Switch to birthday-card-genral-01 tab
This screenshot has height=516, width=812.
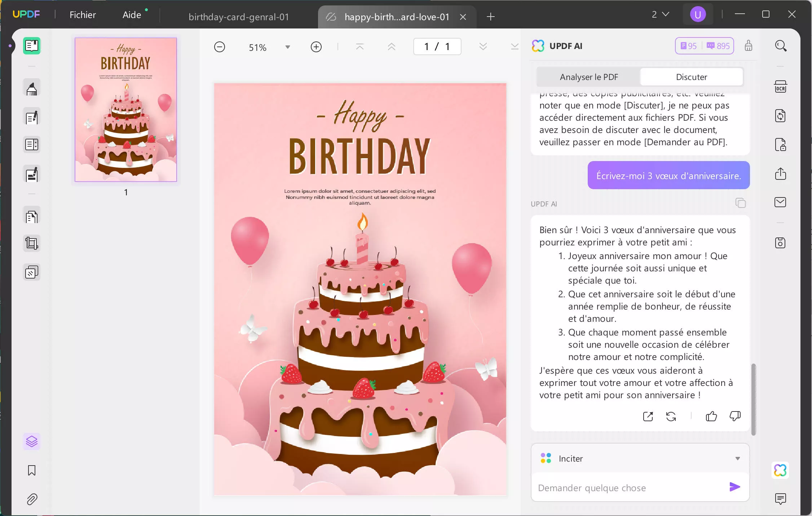[x=239, y=17]
